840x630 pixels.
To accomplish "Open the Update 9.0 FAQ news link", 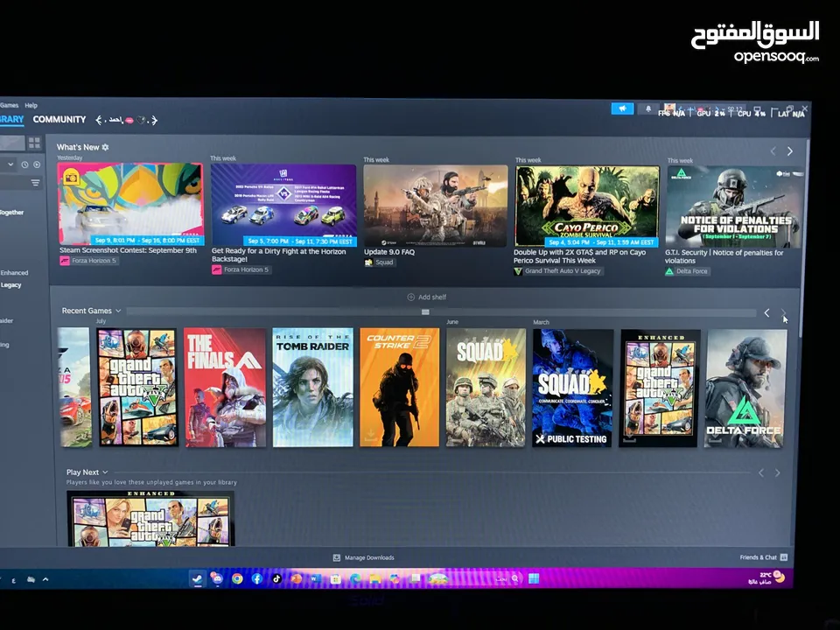I will 389,252.
